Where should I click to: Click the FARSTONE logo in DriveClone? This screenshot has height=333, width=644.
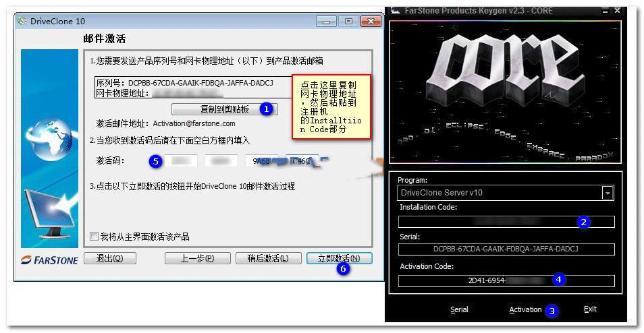coord(49,260)
